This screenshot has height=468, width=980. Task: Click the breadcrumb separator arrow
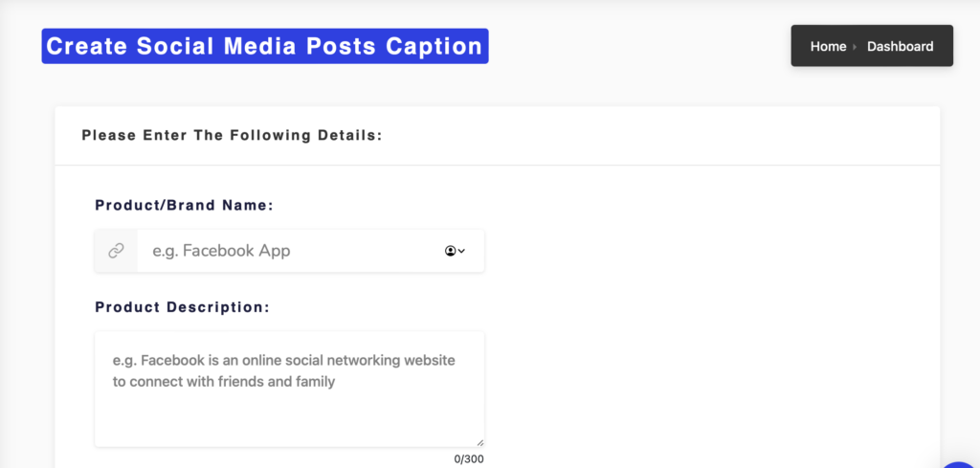coord(855,47)
